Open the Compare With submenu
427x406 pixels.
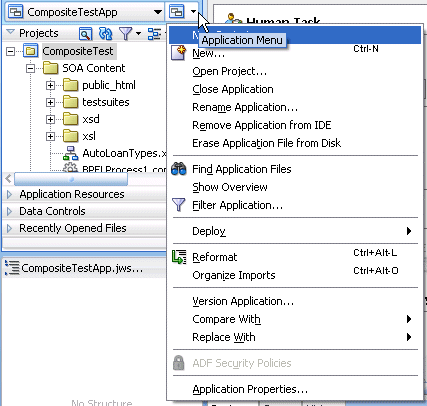[295, 319]
